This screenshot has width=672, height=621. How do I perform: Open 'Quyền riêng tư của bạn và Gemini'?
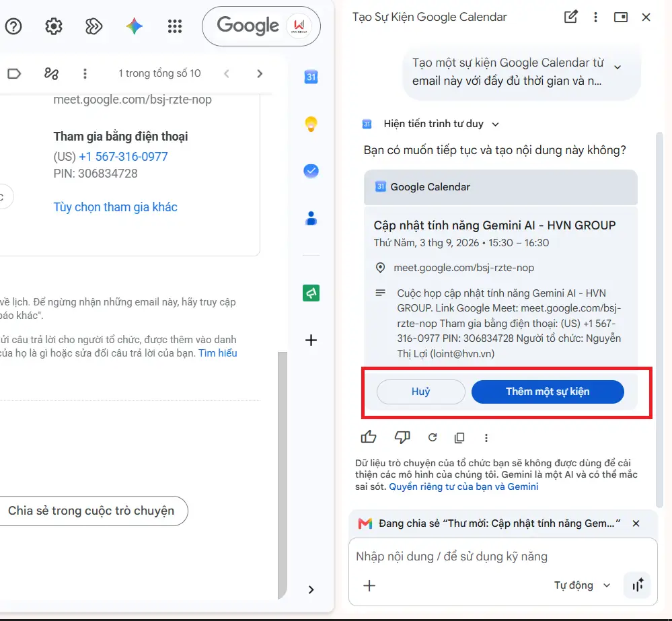point(463,487)
